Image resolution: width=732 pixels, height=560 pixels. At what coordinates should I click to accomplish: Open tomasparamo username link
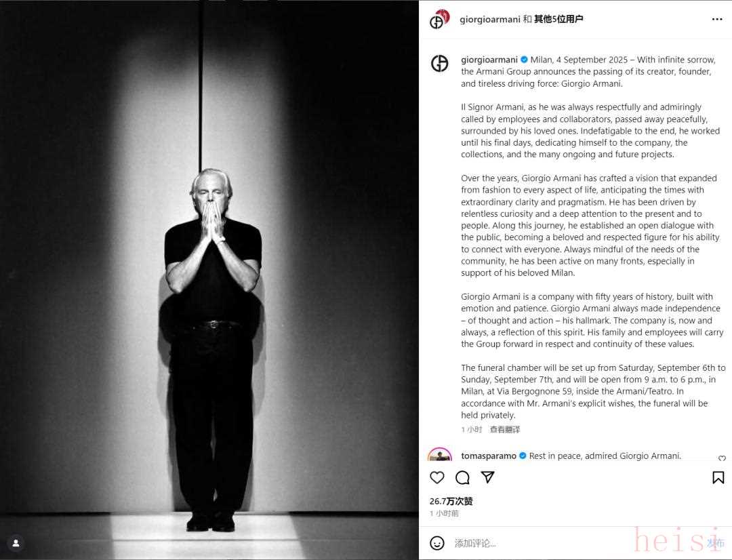pos(488,456)
